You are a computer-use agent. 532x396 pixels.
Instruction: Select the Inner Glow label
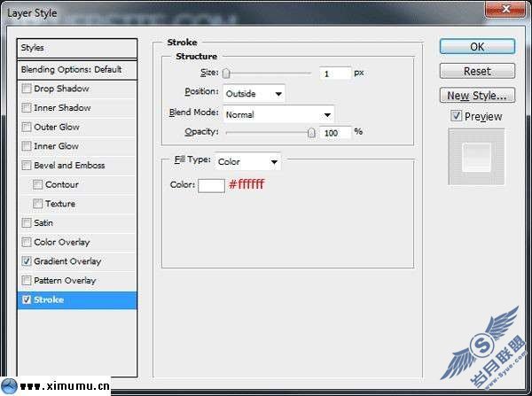pyautogui.click(x=57, y=146)
